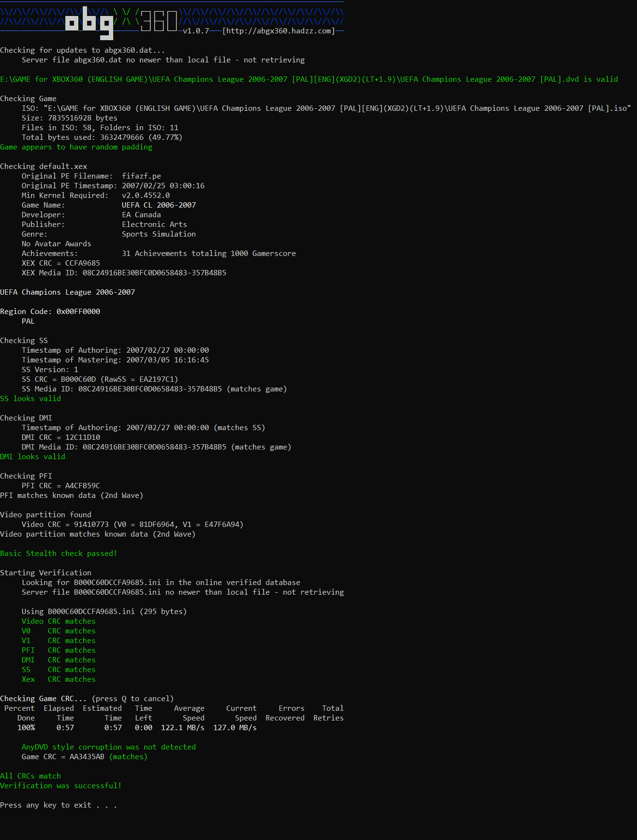Click 'Video partition matches known data' line
The height and width of the screenshot is (840, 637).
click(x=98, y=534)
